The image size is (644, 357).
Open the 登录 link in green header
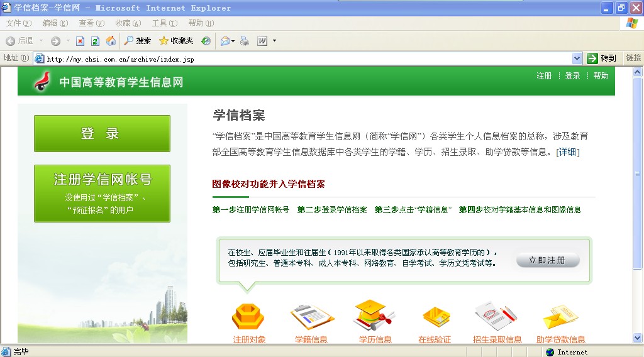click(572, 75)
